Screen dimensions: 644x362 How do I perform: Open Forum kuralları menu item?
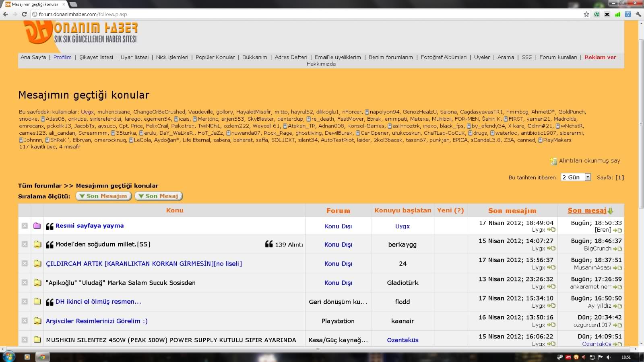(558, 57)
